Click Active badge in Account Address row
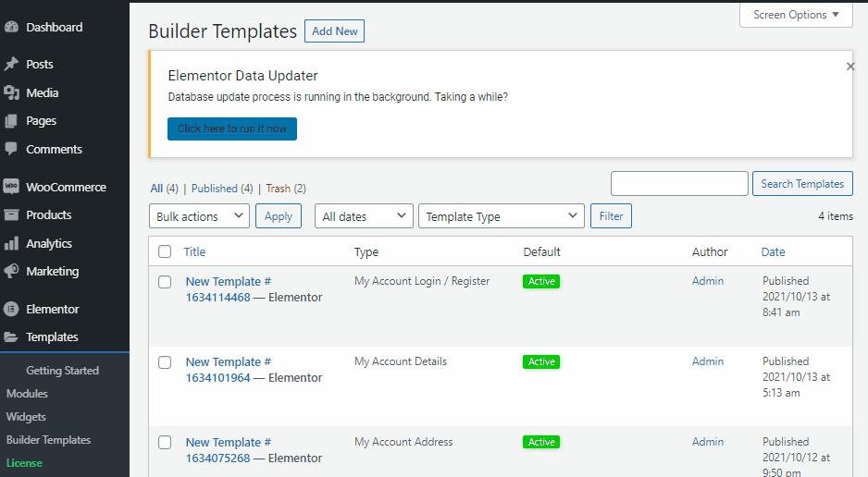868x477 pixels. click(x=541, y=442)
